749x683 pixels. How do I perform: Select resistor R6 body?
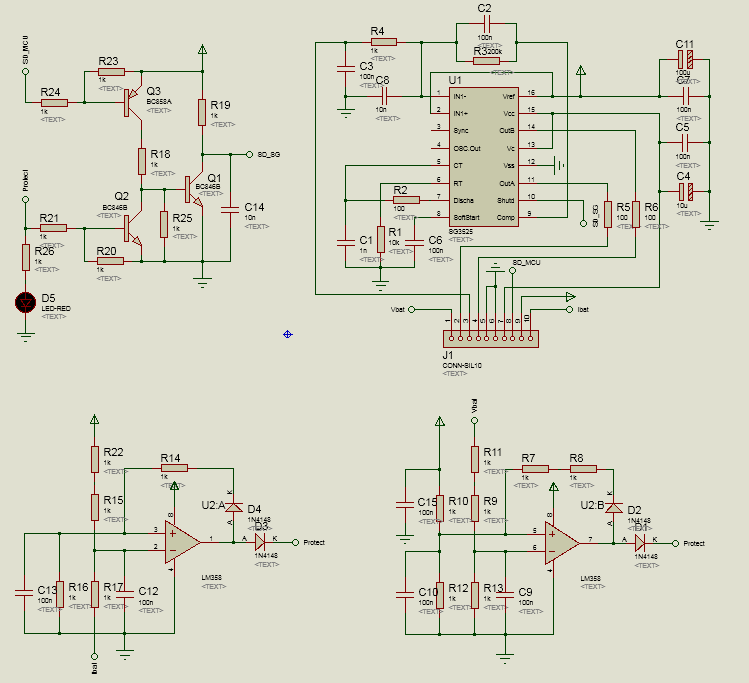[636, 214]
